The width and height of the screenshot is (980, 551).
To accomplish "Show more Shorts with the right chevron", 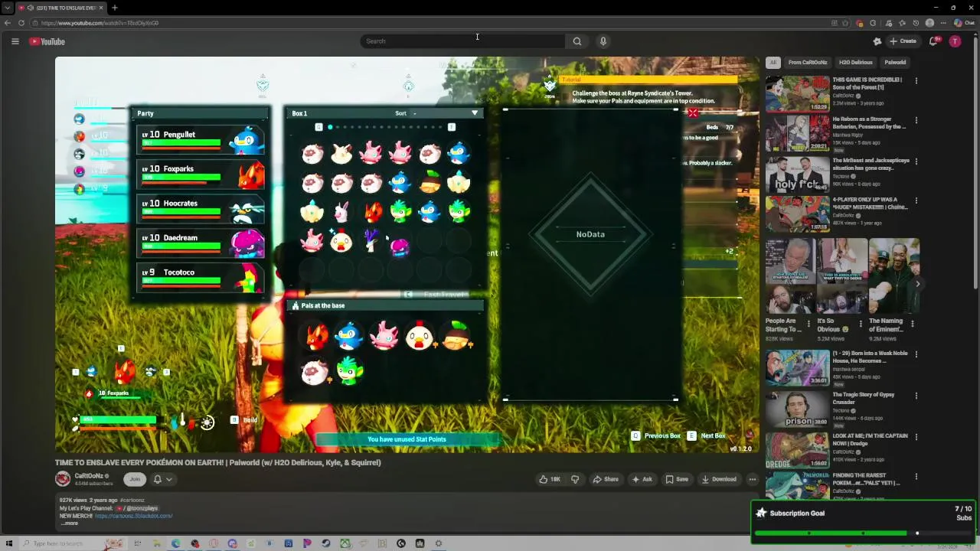I will coord(917,284).
